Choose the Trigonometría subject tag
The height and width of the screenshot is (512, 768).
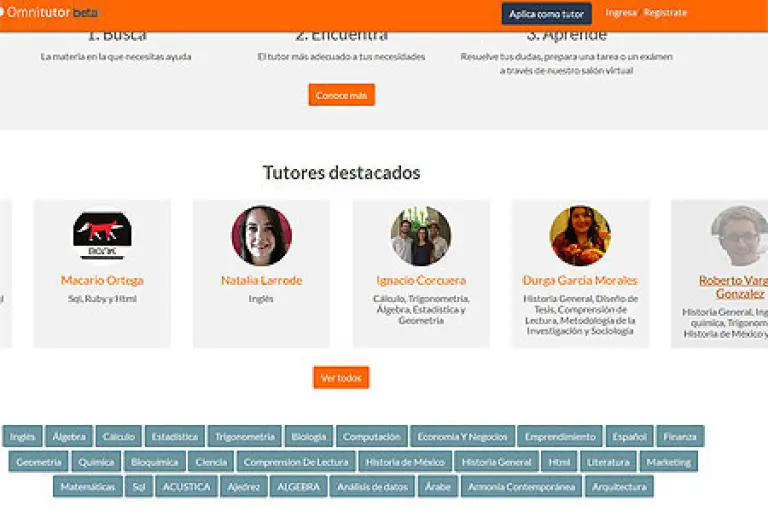245,437
